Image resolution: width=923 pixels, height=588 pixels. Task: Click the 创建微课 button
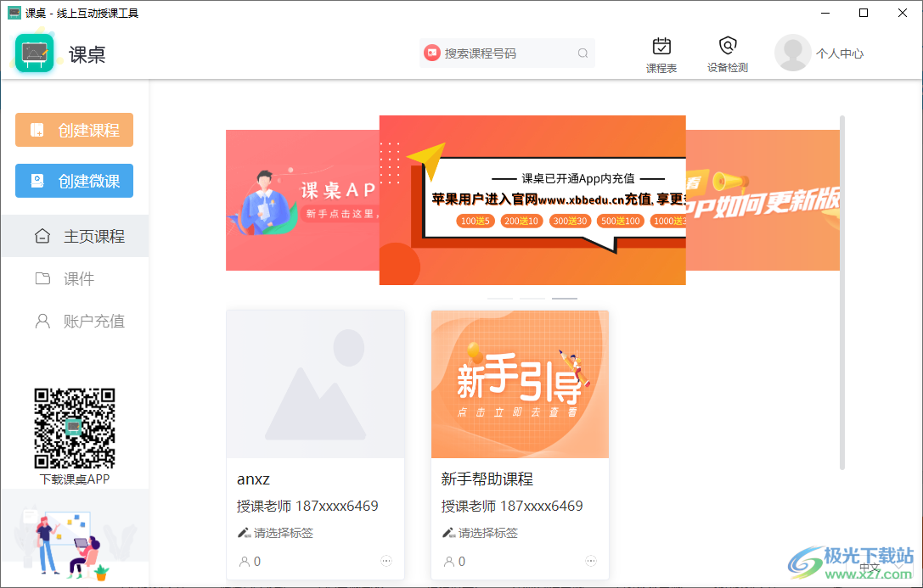click(74, 181)
